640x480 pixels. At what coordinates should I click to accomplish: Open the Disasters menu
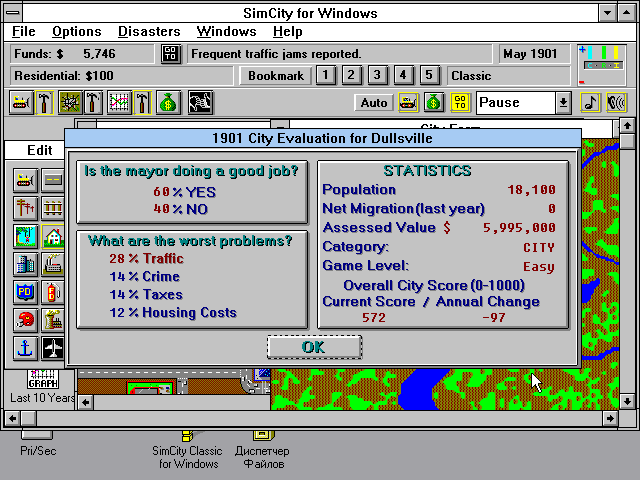(x=149, y=31)
